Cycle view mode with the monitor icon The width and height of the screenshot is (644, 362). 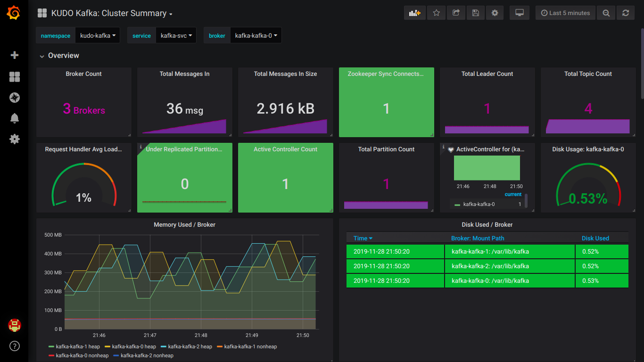click(x=520, y=13)
